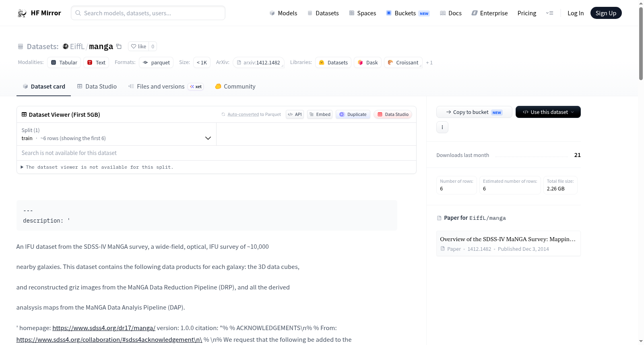Open the arxiv:1412.1482 tag
Image resolution: width=644 pixels, height=345 pixels.
(x=258, y=62)
